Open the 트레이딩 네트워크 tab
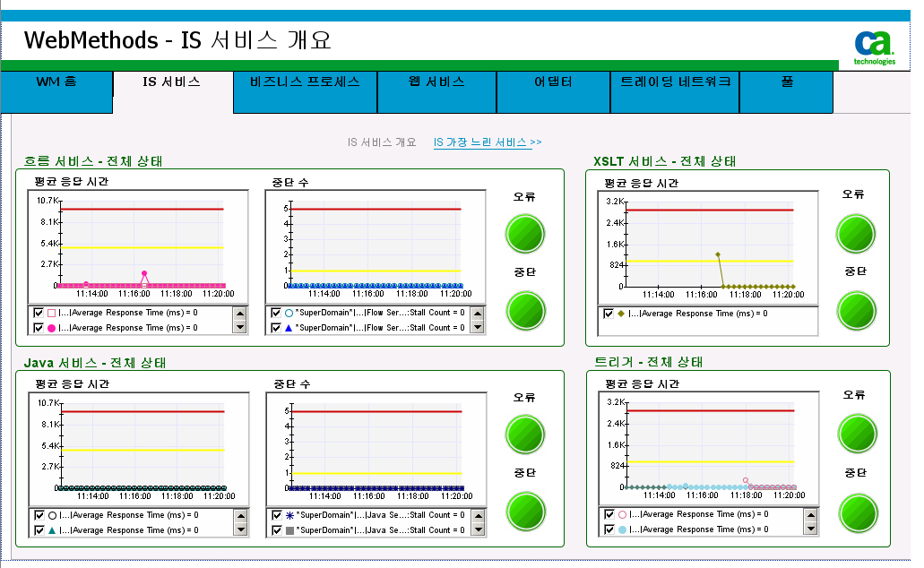The width and height of the screenshot is (924, 568). pos(675,92)
